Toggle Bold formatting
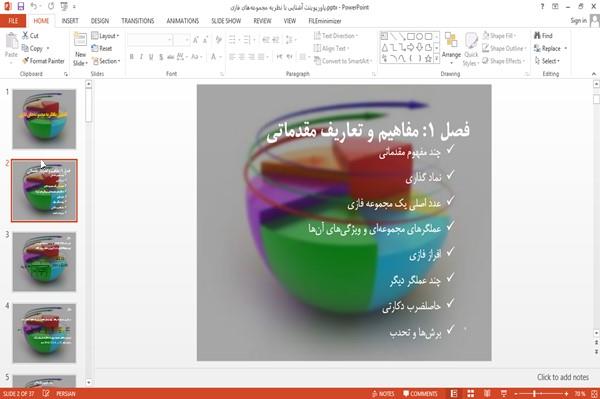This screenshot has height=399, width=600. pos(132,57)
